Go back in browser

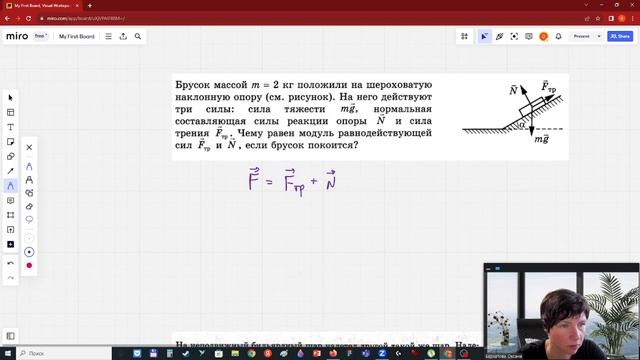pos(7,18)
